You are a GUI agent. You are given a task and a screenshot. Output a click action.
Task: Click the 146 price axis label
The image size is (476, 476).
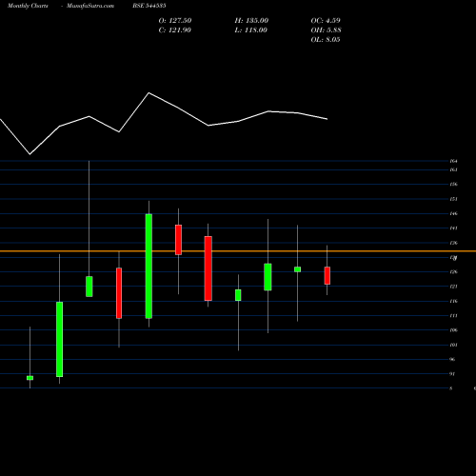453,213
